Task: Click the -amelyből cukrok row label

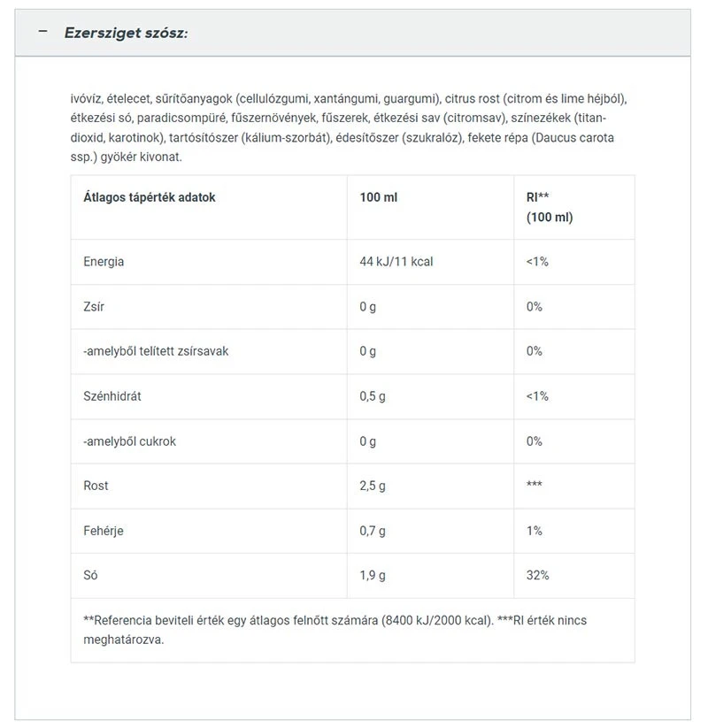Action: 129,441
